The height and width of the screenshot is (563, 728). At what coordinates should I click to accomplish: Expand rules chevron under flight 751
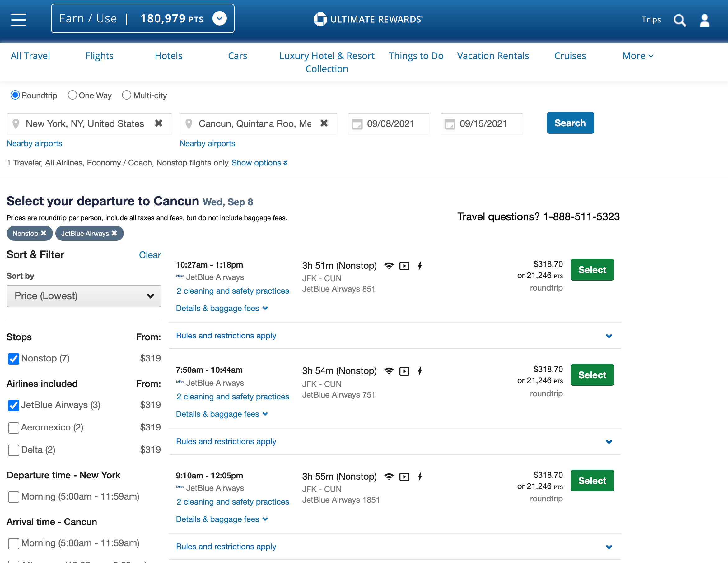pos(609,442)
